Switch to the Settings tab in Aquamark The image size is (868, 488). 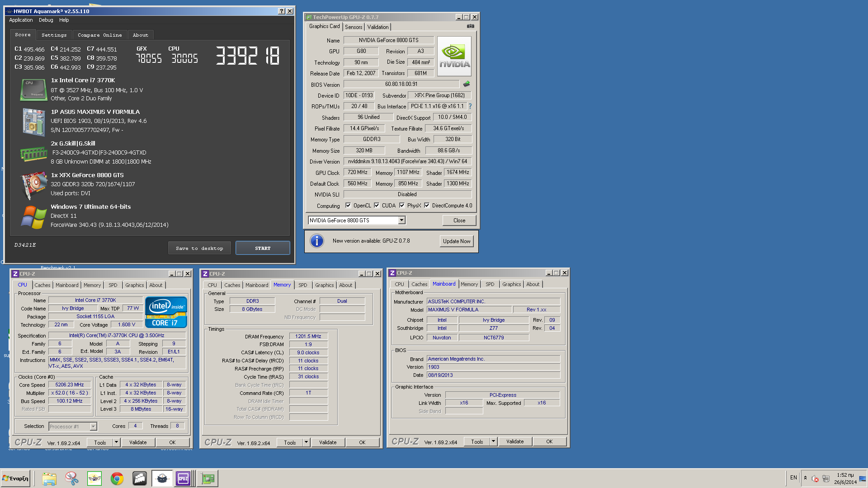(x=54, y=35)
